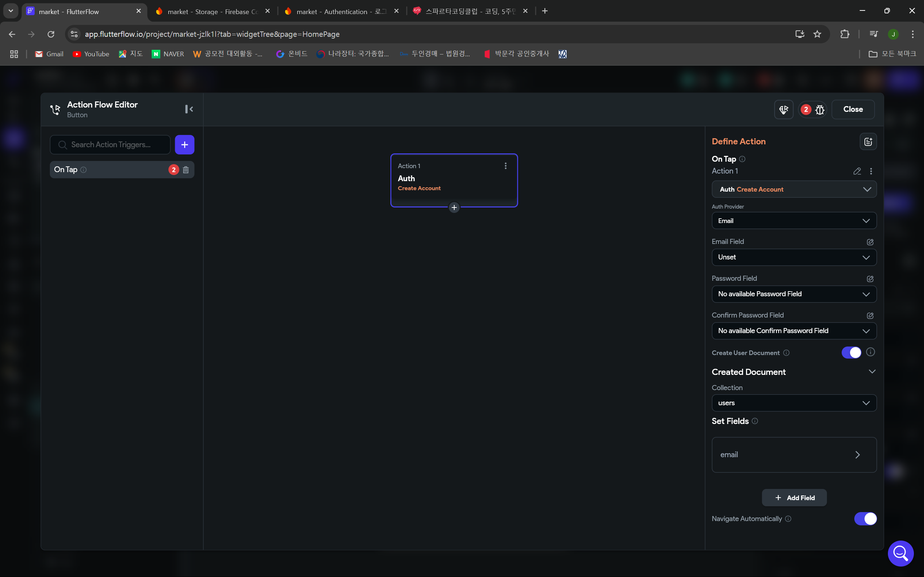Delete the On Tap trigger

[x=186, y=170]
